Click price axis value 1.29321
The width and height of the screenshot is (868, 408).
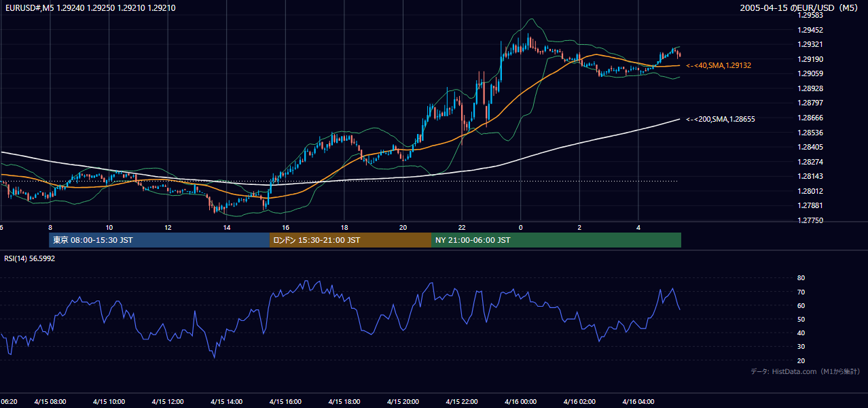[810, 44]
